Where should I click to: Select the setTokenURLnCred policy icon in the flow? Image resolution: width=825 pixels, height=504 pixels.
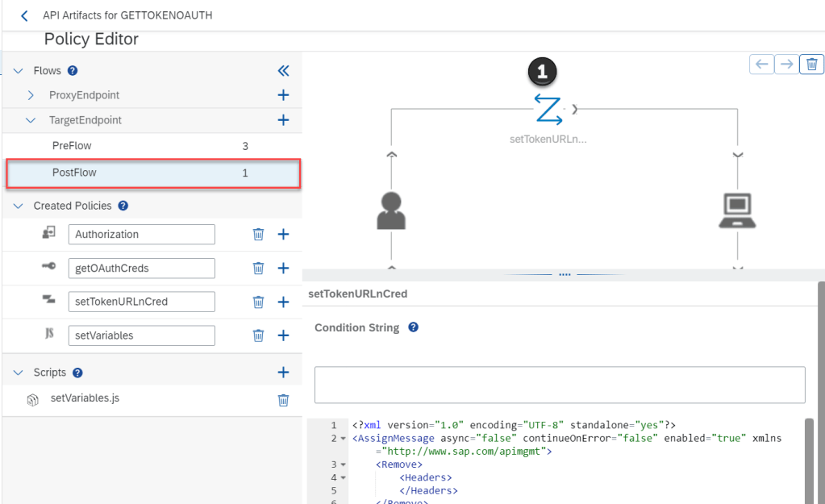[x=549, y=110]
